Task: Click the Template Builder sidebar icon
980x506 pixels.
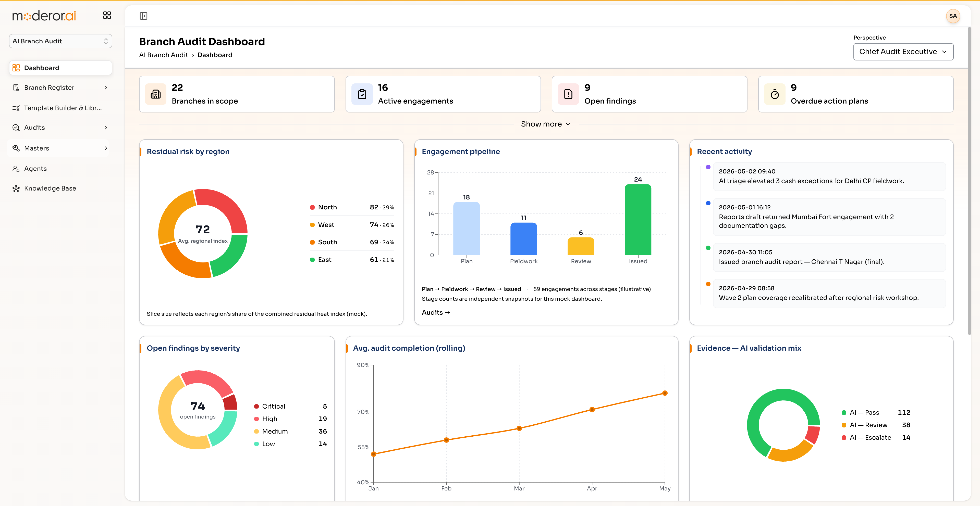Action: click(16, 108)
